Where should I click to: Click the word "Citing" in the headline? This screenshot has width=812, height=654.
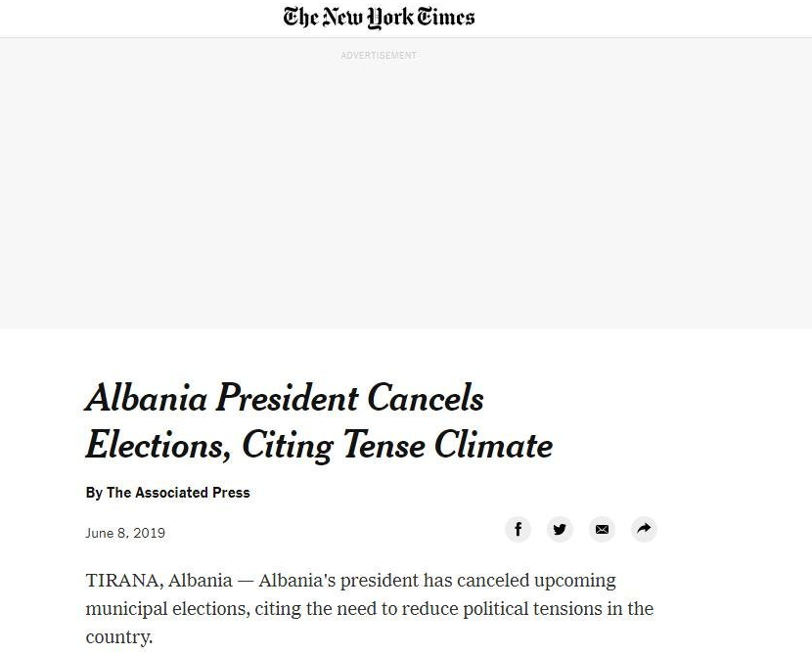[x=288, y=446]
